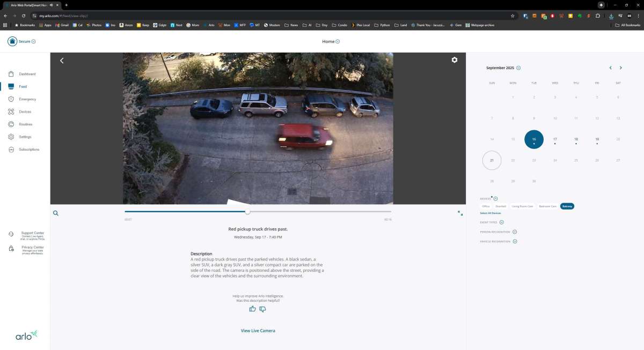Click the back arrow on video viewer
This screenshot has height=350, width=644.
coord(62,61)
